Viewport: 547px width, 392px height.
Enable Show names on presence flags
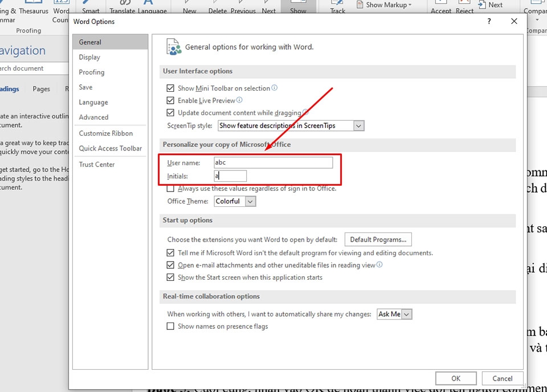pos(170,326)
